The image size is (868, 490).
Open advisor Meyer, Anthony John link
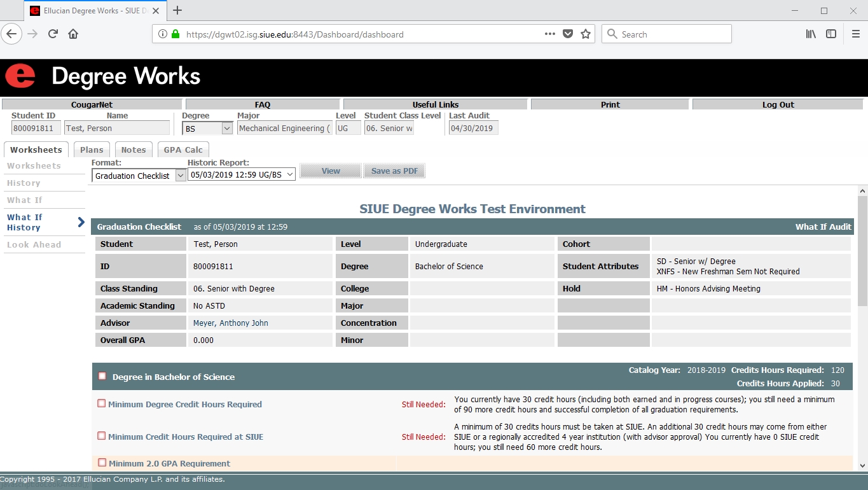point(230,323)
